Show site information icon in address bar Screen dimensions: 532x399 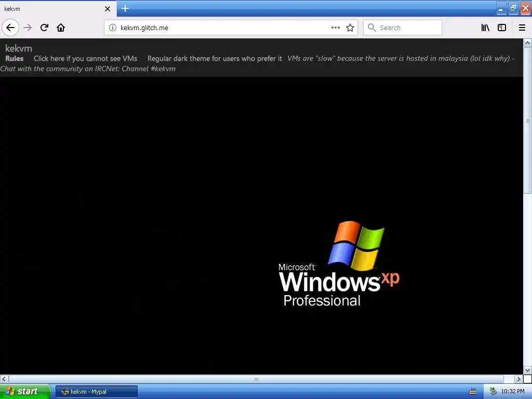pyautogui.click(x=113, y=28)
